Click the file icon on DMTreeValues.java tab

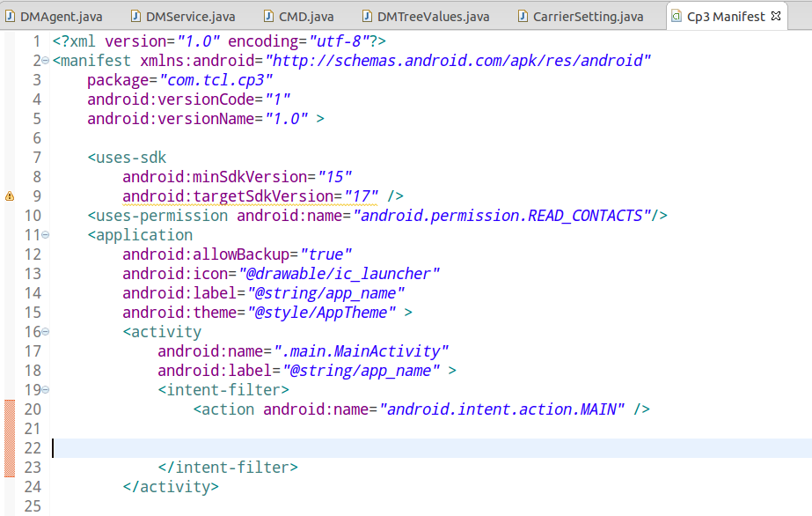click(x=367, y=17)
